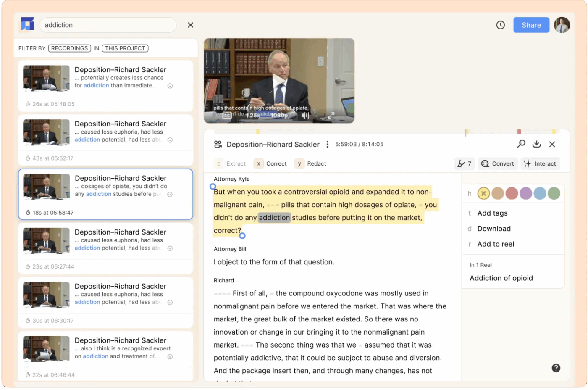Click the selection end handle after 'correct?'
Viewport: 588px width, 390px height.
[242, 236]
